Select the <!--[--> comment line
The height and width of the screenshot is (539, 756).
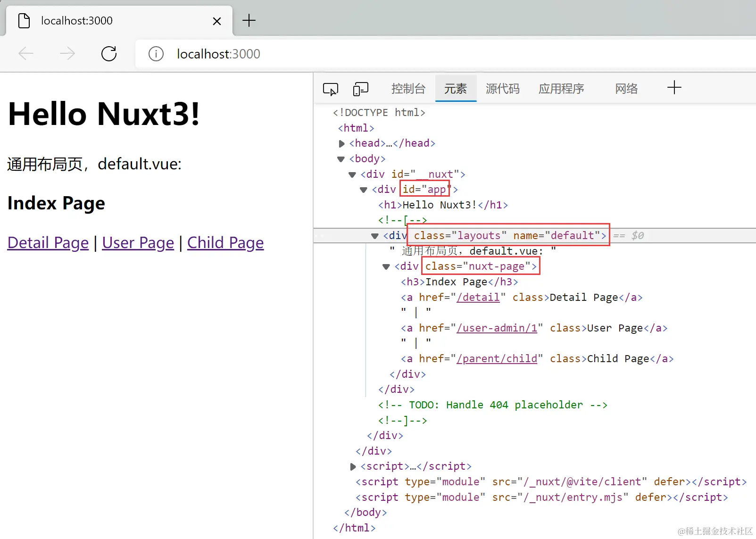click(x=402, y=220)
